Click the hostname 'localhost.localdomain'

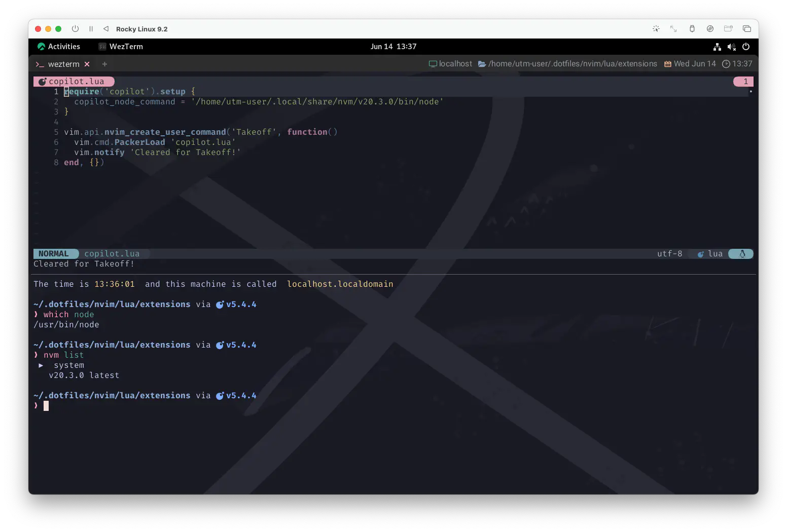pos(340,284)
